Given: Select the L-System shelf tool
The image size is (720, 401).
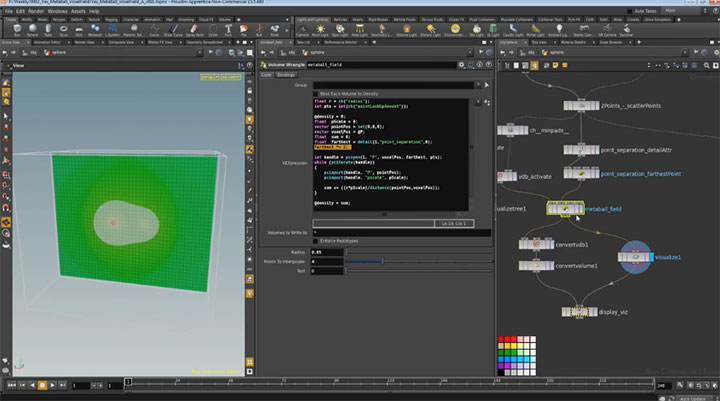Looking at the screenshot, I should [x=112, y=30].
